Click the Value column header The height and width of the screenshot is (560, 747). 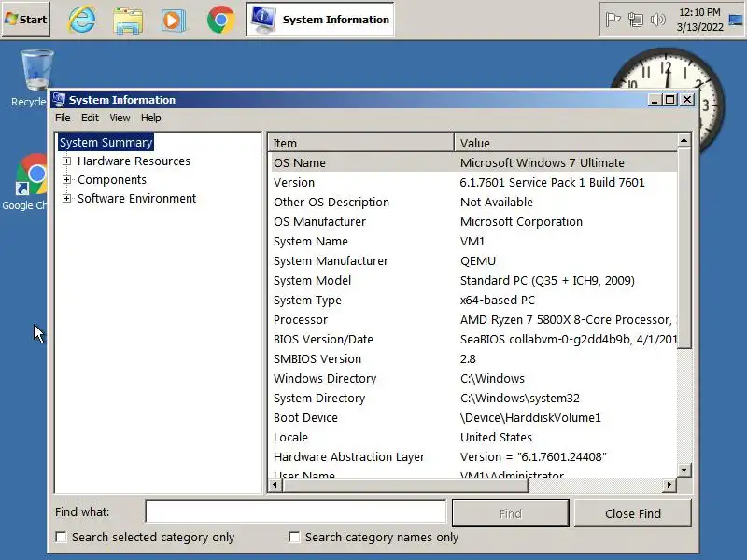[566, 143]
